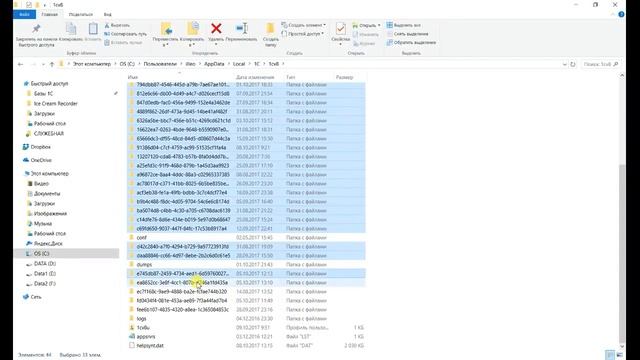Go back with the left arrow
640x360 pixels.
(20, 64)
